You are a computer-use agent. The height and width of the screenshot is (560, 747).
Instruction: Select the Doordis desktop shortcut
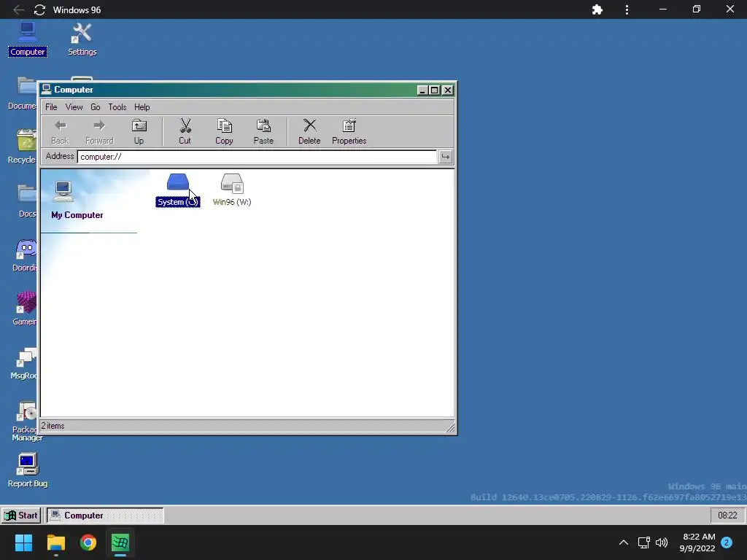click(x=25, y=255)
